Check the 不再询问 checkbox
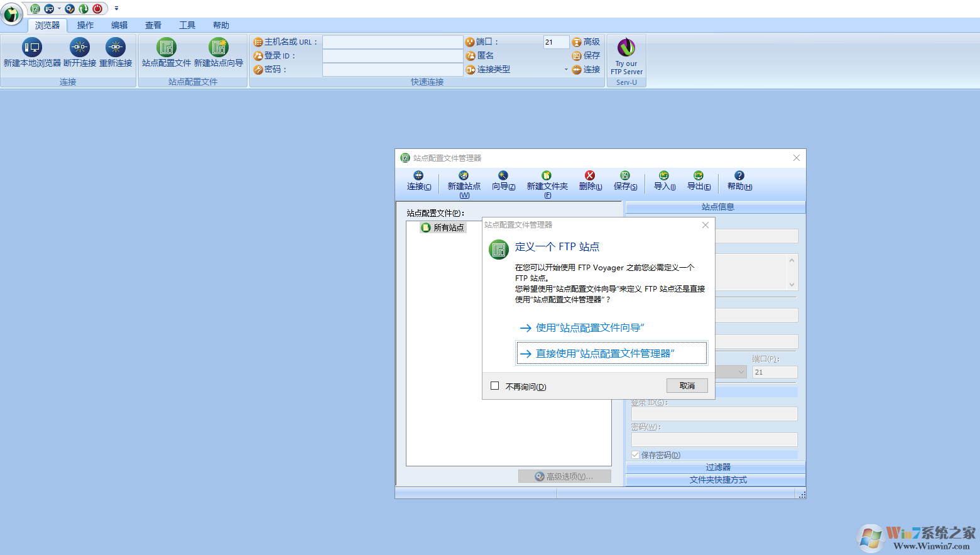 [x=495, y=385]
